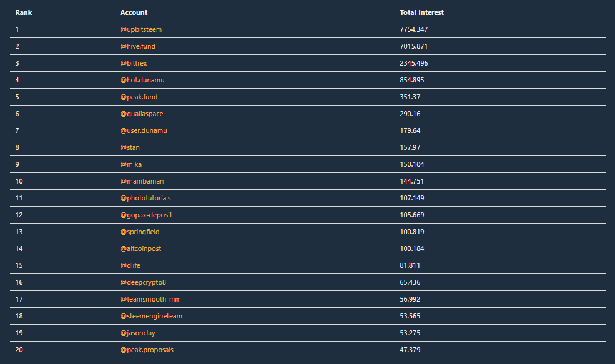Visit the @mika account page
Viewport: 615px width, 364px height.
131,164
